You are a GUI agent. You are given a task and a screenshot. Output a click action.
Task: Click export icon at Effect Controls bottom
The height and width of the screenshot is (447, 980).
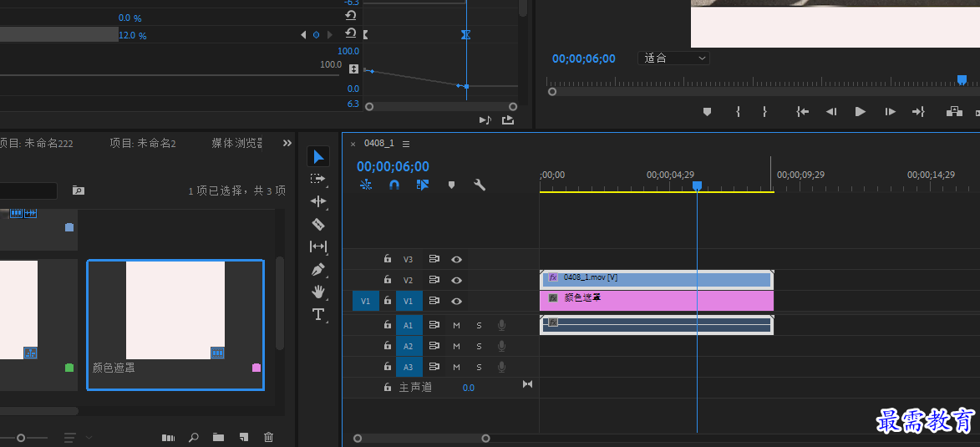[507, 119]
